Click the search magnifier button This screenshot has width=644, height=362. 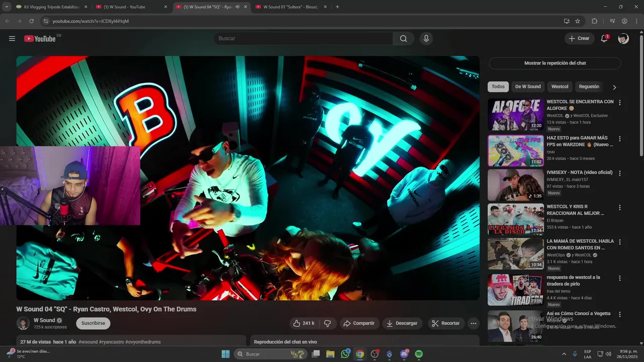[404, 39]
